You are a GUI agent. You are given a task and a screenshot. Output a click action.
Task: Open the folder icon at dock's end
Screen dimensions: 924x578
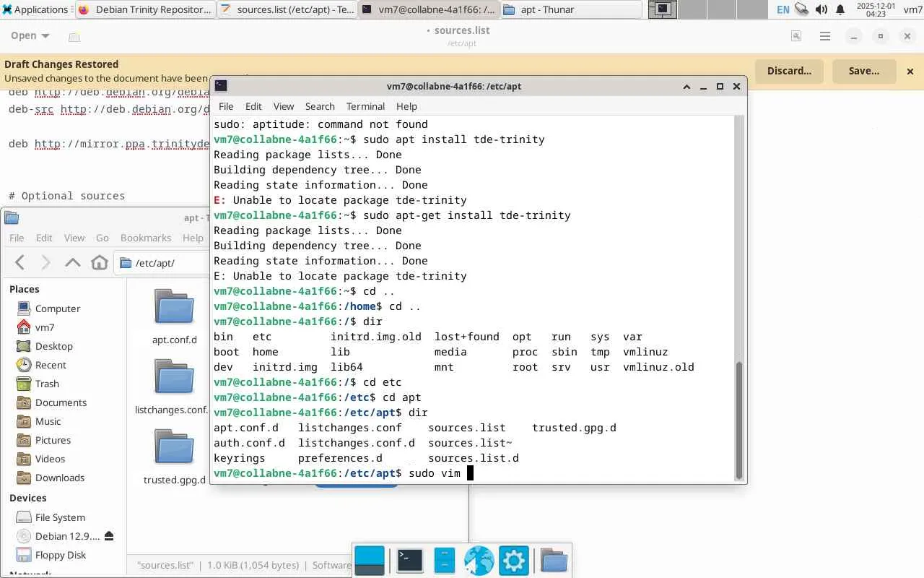(x=554, y=560)
